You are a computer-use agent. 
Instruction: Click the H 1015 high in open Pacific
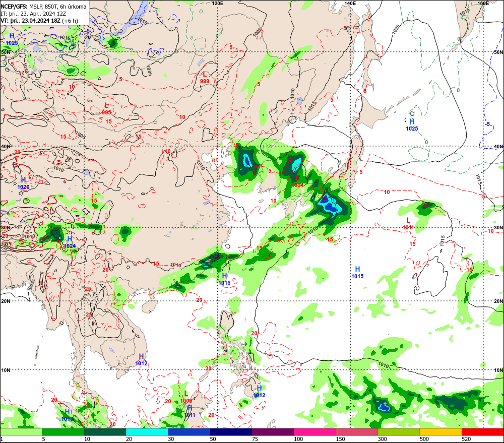click(x=357, y=272)
